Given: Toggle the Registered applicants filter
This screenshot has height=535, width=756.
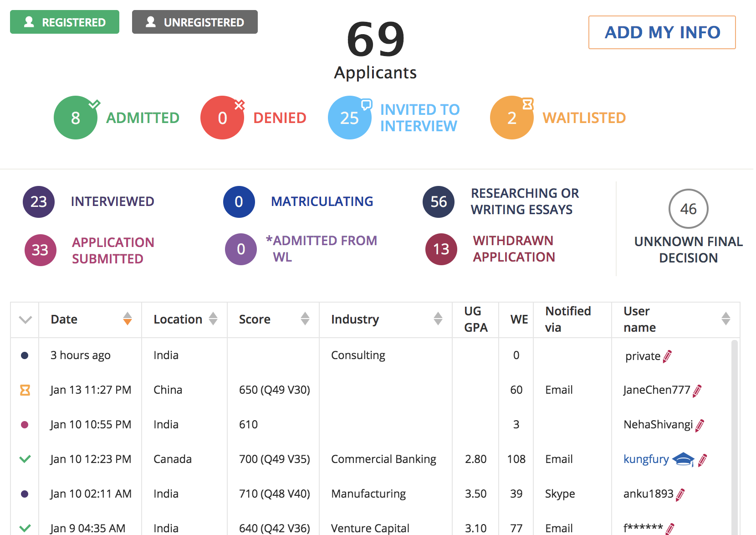Looking at the screenshot, I should point(65,22).
